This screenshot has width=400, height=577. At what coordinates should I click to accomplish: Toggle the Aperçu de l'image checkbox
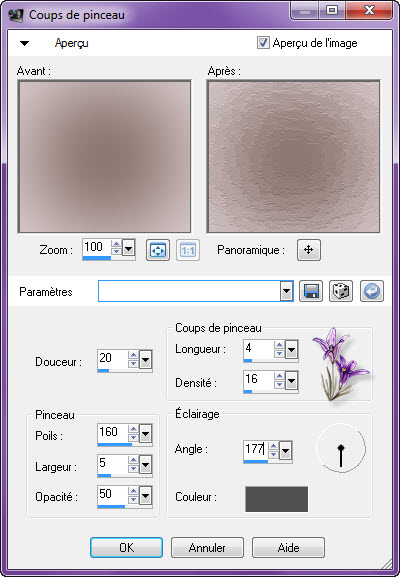[263, 43]
